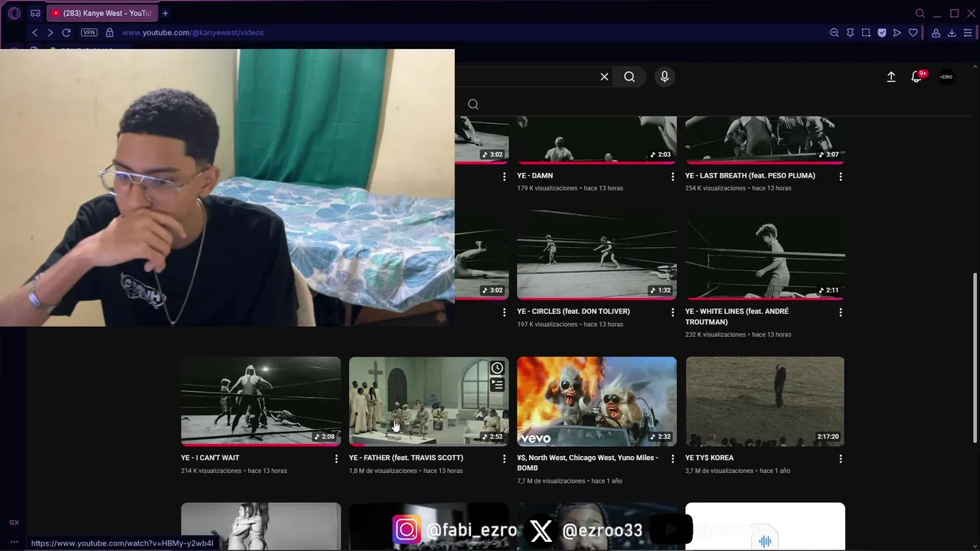Image resolution: width=980 pixels, height=551 pixels.
Task: Toggle the ad blocker shield
Action: click(x=881, y=33)
